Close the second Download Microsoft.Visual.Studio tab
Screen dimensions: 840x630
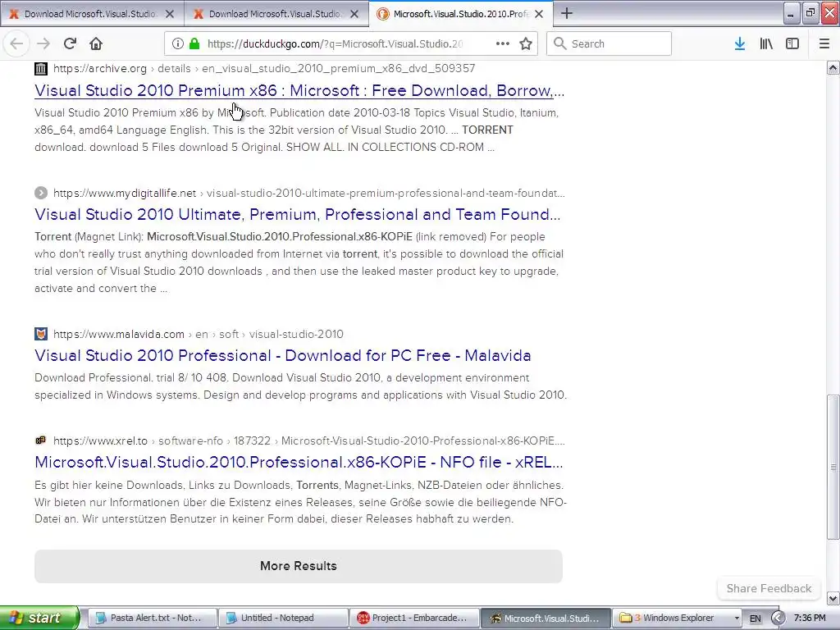pyautogui.click(x=354, y=15)
